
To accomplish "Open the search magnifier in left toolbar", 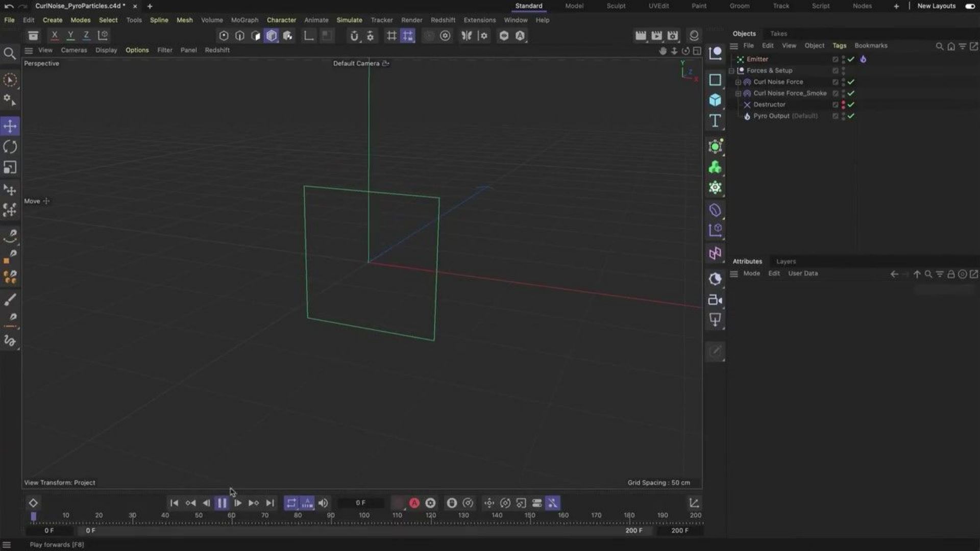I will coord(9,53).
